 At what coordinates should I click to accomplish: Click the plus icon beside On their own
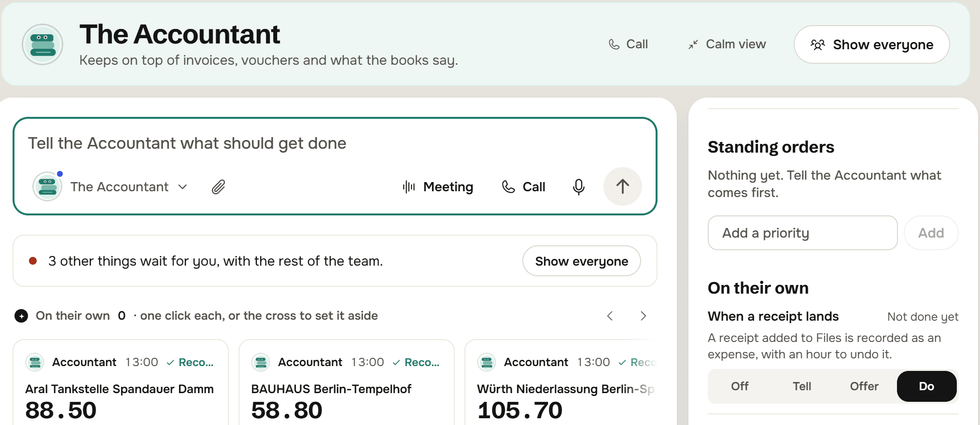[x=21, y=316]
